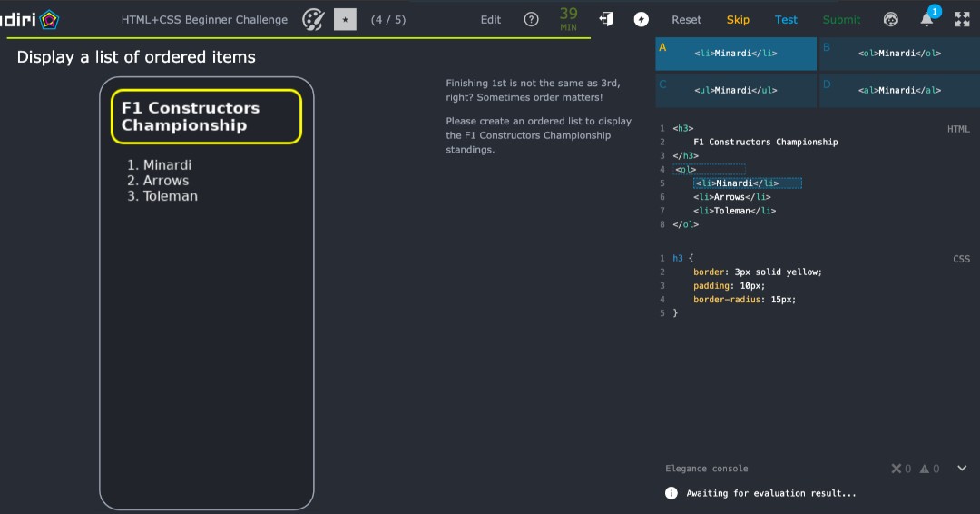Click the Skip button

pos(738,19)
